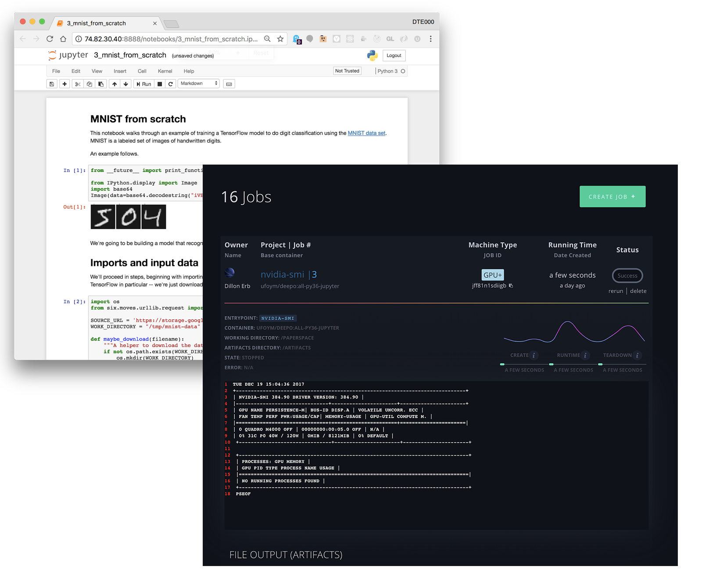Open a new browser tab
Image resolution: width=702 pixels, height=588 pixels.
pos(171,24)
